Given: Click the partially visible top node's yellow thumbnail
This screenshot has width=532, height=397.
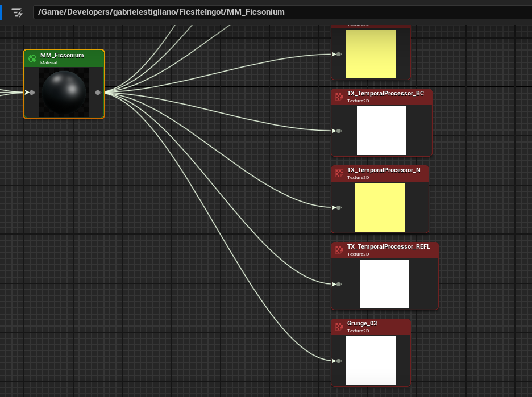Looking at the screenshot, I should (371, 54).
